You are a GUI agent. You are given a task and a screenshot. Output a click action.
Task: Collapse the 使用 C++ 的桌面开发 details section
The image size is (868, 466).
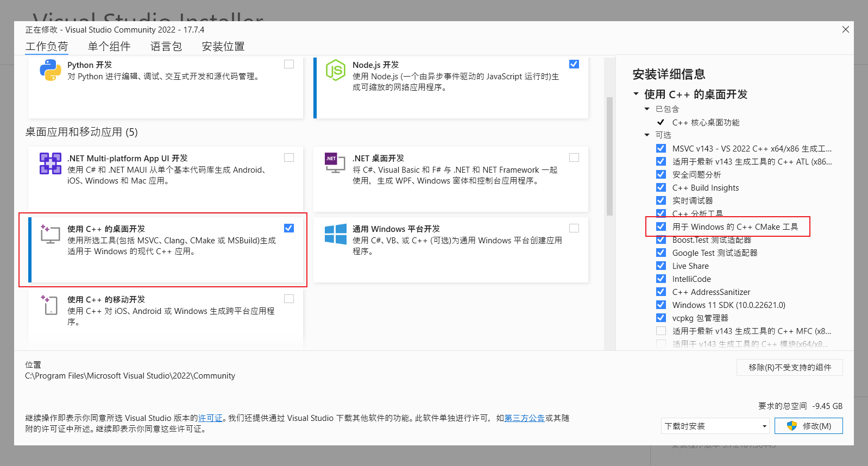click(x=636, y=94)
